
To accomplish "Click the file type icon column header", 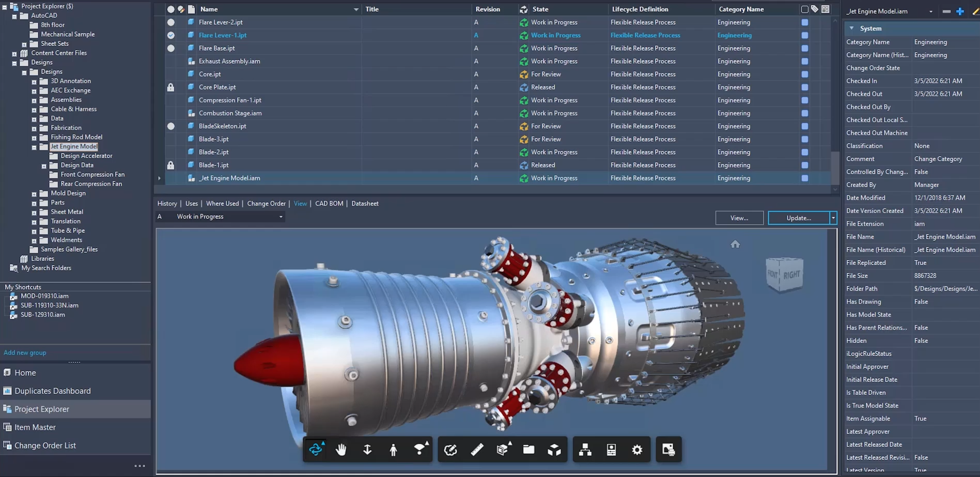I will point(191,9).
